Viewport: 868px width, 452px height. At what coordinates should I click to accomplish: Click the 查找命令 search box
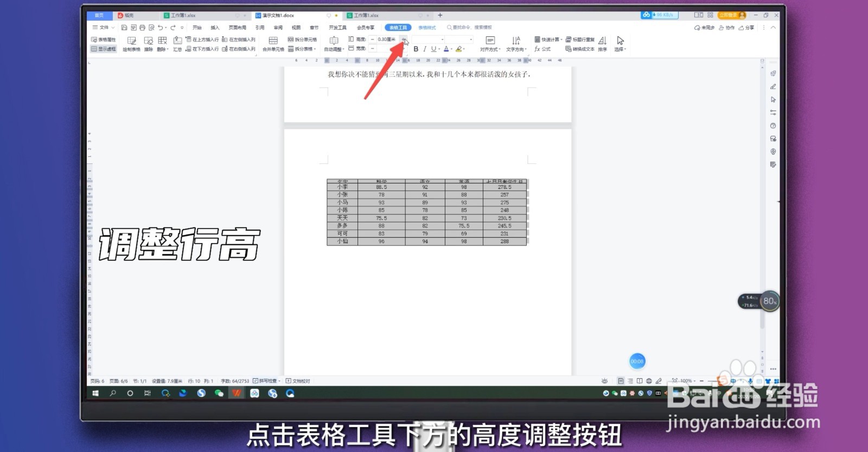(470, 27)
